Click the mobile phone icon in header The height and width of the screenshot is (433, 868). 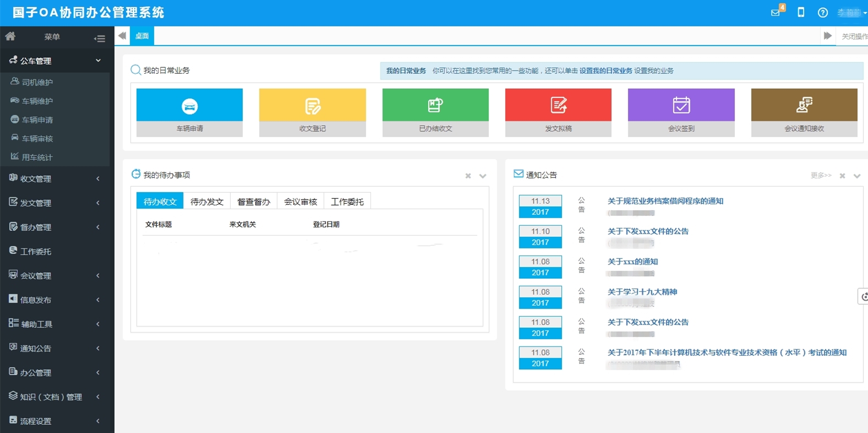801,12
